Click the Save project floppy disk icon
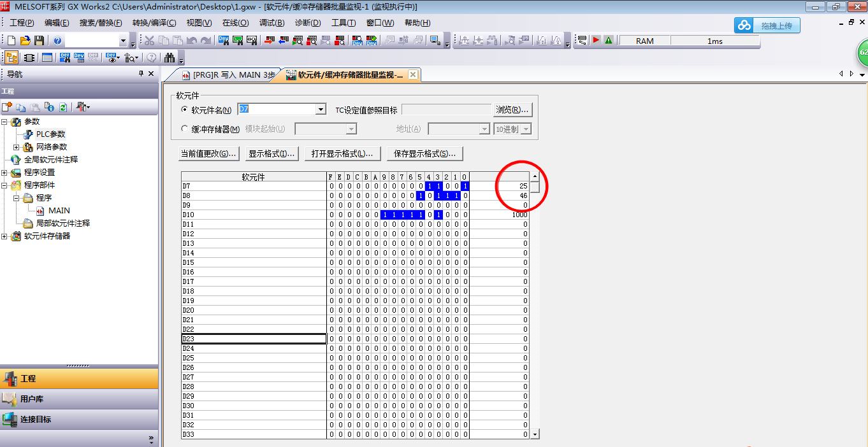This screenshot has width=868, height=447. pyautogui.click(x=40, y=41)
